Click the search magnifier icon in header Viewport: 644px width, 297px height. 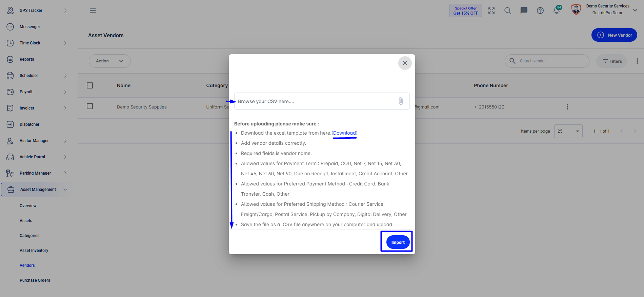(x=508, y=11)
